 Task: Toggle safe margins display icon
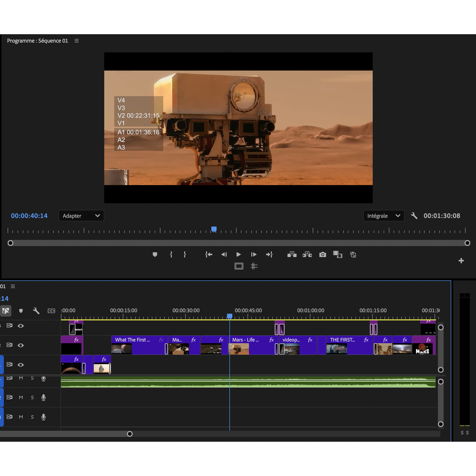click(x=239, y=266)
